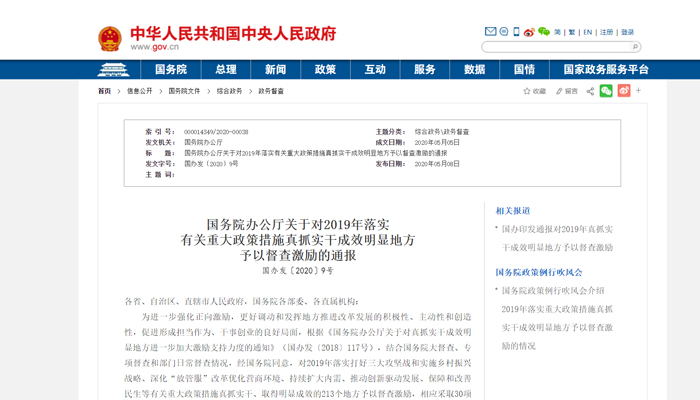Open 综合政务 breadcrumb link
Viewport: 700px width, 400px height.
click(x=229, y=91)
